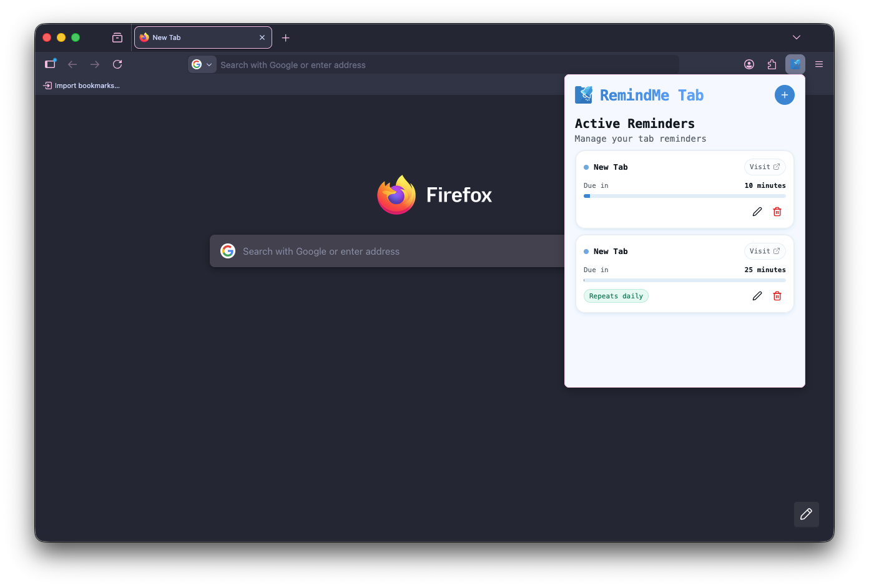Reload the current page

tap(117, 64)
